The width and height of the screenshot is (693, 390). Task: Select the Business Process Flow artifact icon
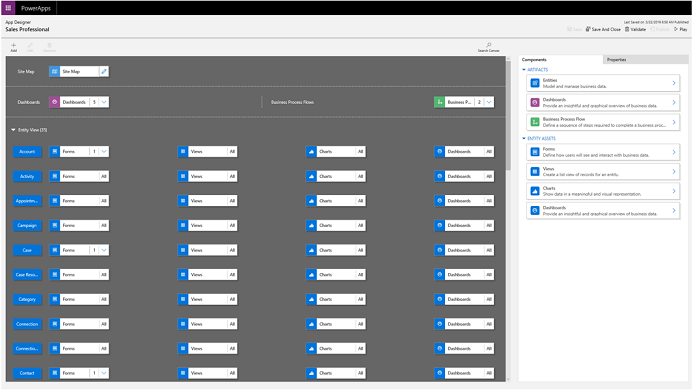535,122
